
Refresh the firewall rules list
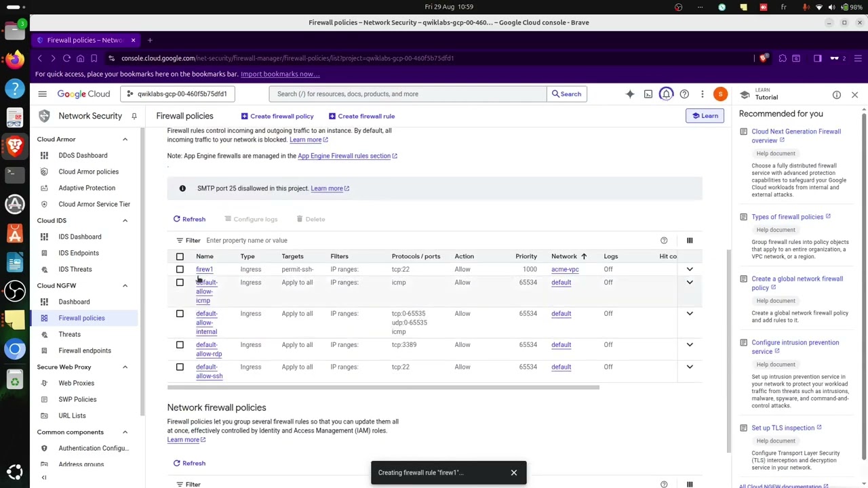tap(189, 220)
